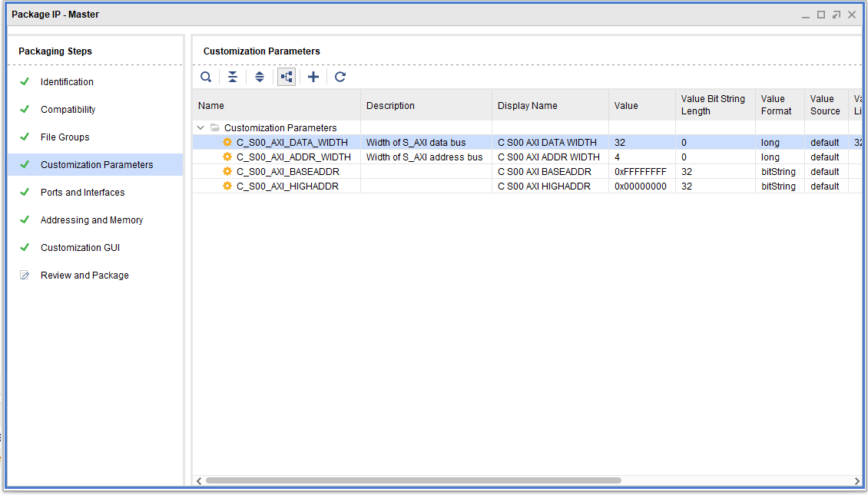The image size is (868, 495).
Task: Click gear icon of C_S00_AXI_BASEADDR
Action: pos(227,171)
